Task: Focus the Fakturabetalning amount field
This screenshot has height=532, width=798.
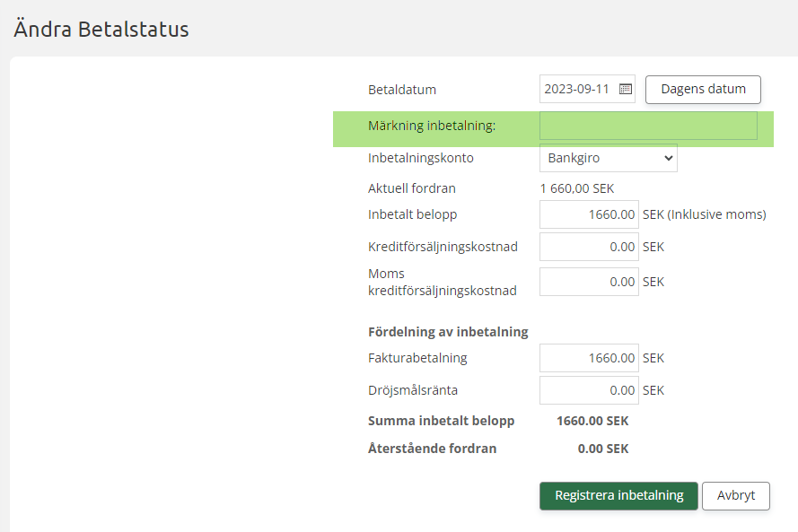Action: click(589, 358)
